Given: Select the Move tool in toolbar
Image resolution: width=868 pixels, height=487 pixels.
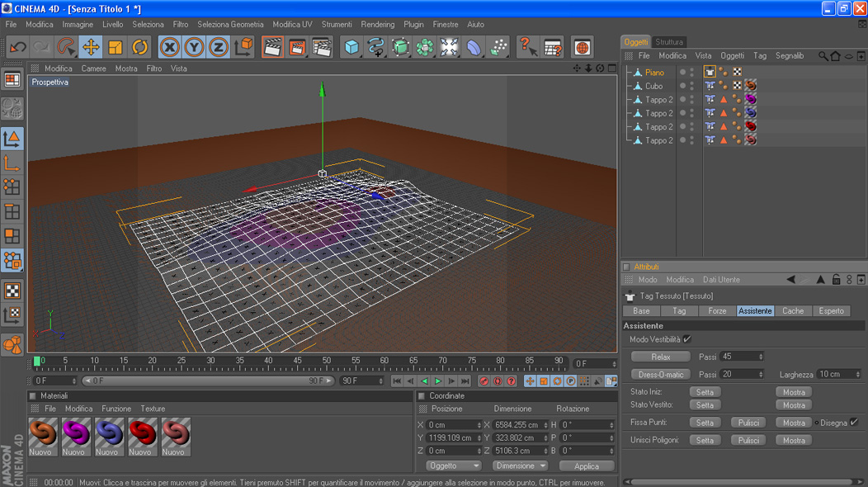Looking at the screenshot, I should 91,47.
